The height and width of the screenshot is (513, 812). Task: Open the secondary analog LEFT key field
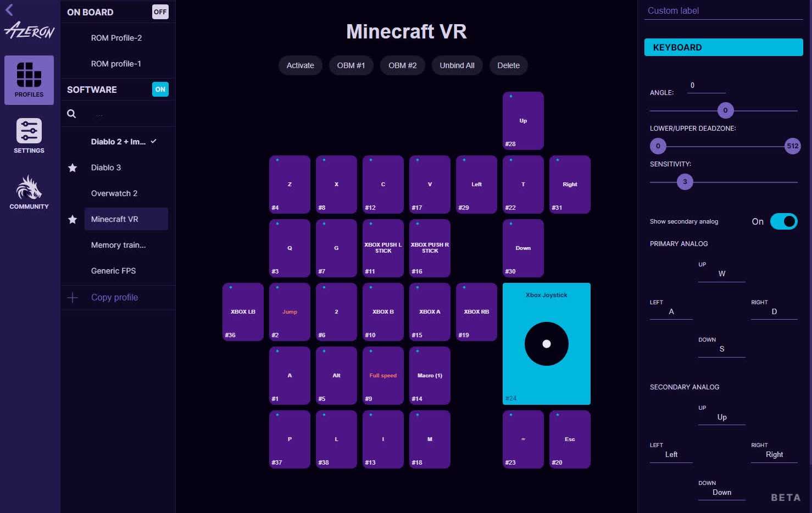[671, 455]
